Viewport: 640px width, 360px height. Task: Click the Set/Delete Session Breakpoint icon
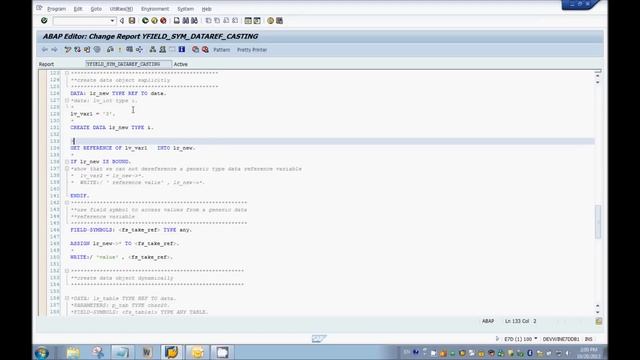tap(196, 49)
